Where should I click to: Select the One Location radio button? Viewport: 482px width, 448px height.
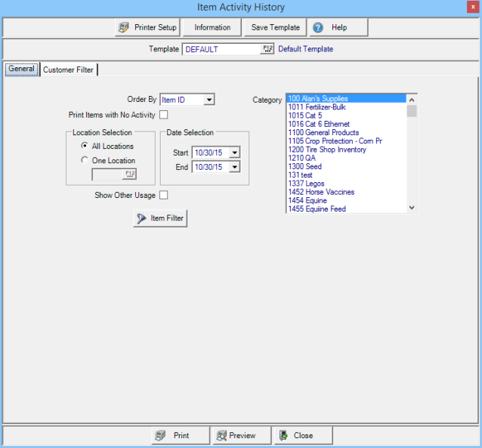pos(85,160)
